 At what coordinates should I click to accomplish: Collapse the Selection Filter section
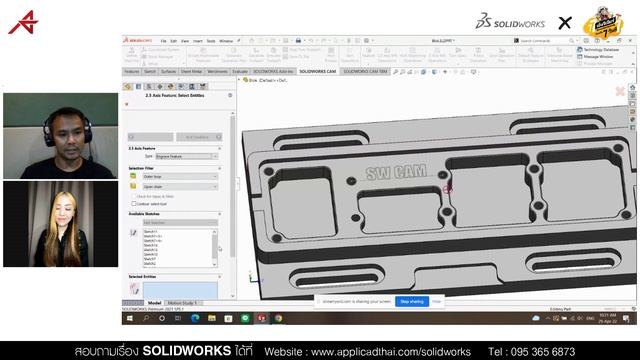[220, 168]
